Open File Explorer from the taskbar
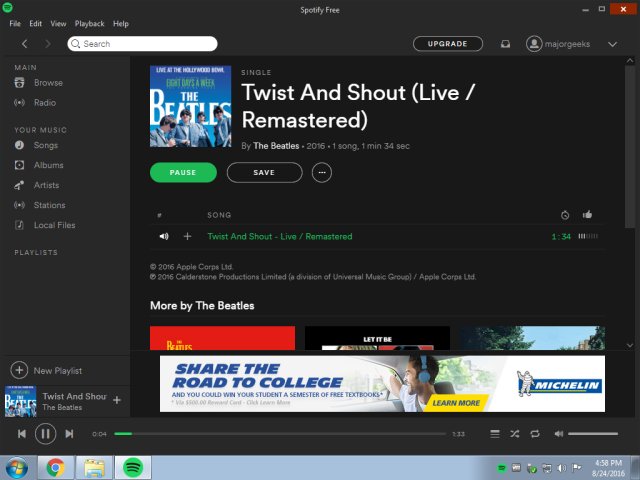 (94, 468)
